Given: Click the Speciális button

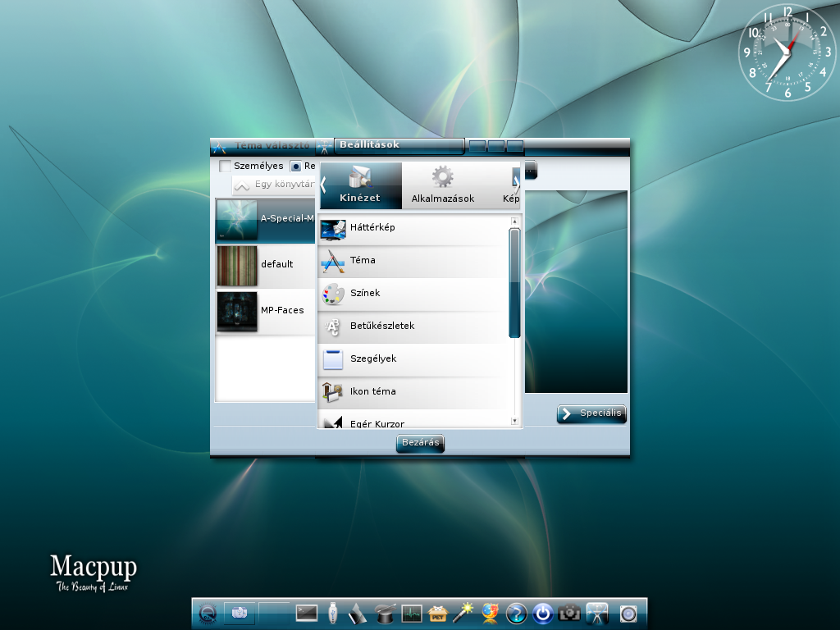Looking at the screenshot, I should tap(591, 413).
